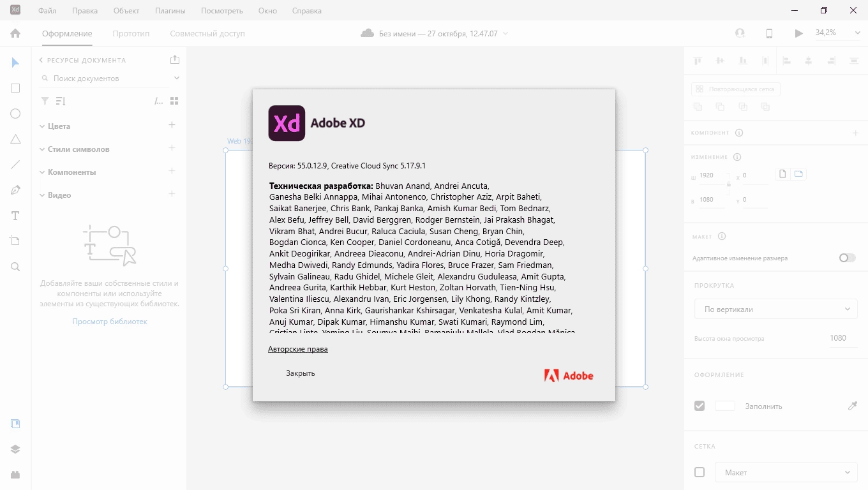The image size is (868, 490).
Task: Click the Повторяющаяся сетка button
Action: pyautogui.click(x=736, y=89)
